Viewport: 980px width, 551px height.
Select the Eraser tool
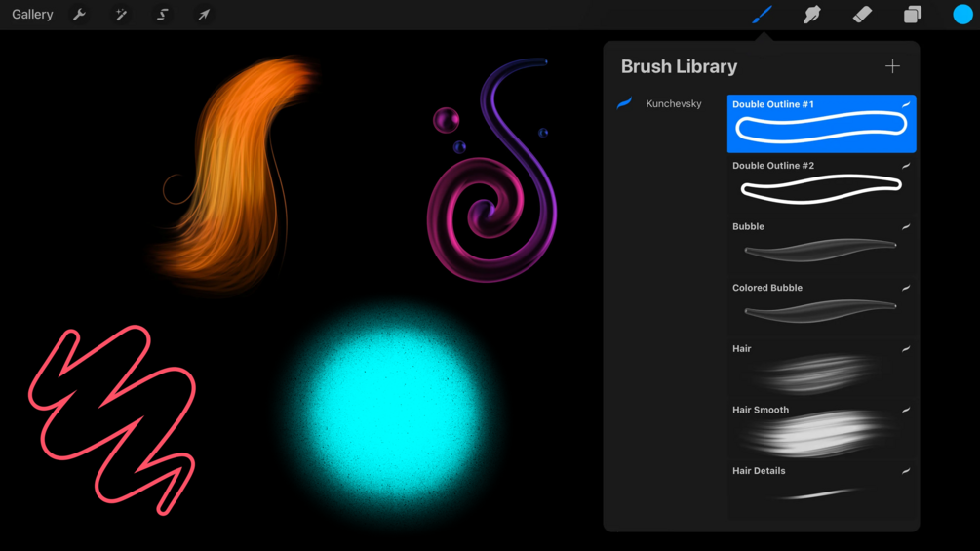coord(863,15)
